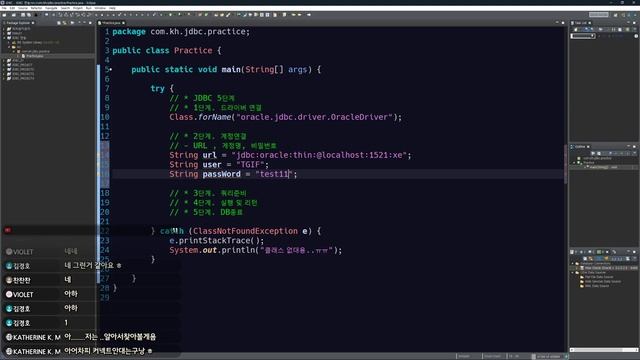Click the Quick Access field
This screenshot has width=640, height=360.
coord(599,14)
